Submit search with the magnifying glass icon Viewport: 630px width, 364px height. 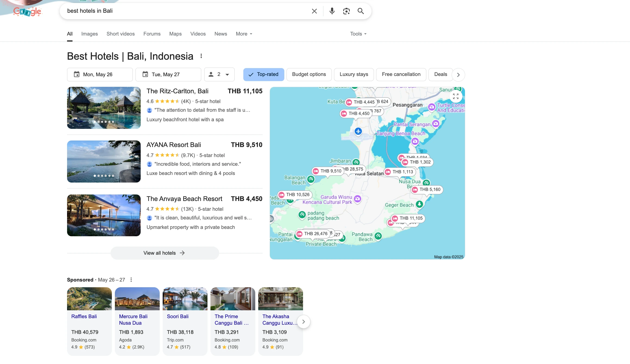(361, 11)
